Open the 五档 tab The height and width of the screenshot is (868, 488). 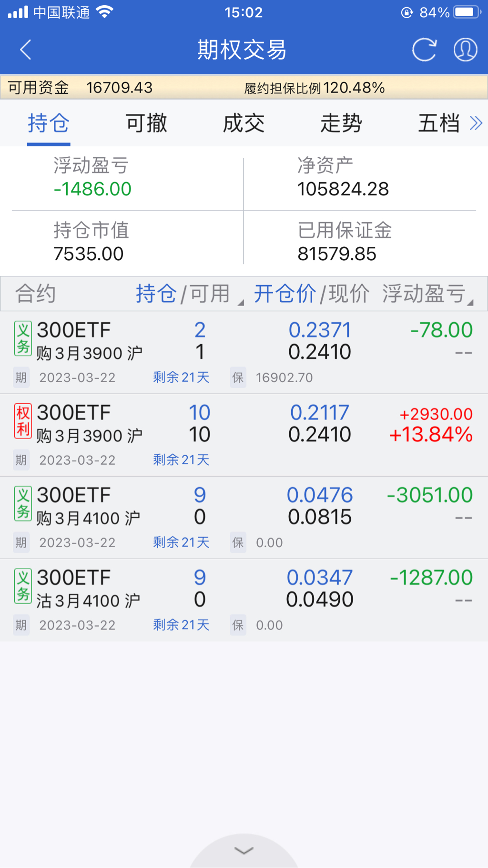tap(438, 123)
